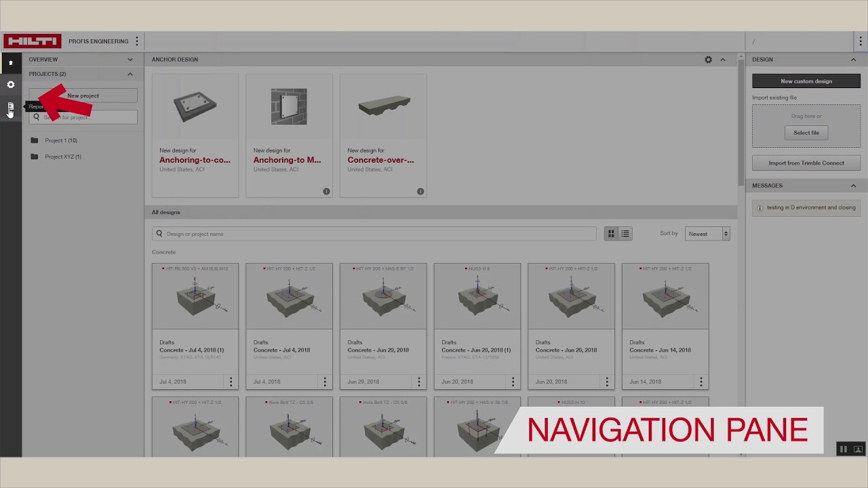The width and height of the screenshot is (868, 488).
Task: Click the PROFIS ENGINEERING title
Action: pos(98,41)
